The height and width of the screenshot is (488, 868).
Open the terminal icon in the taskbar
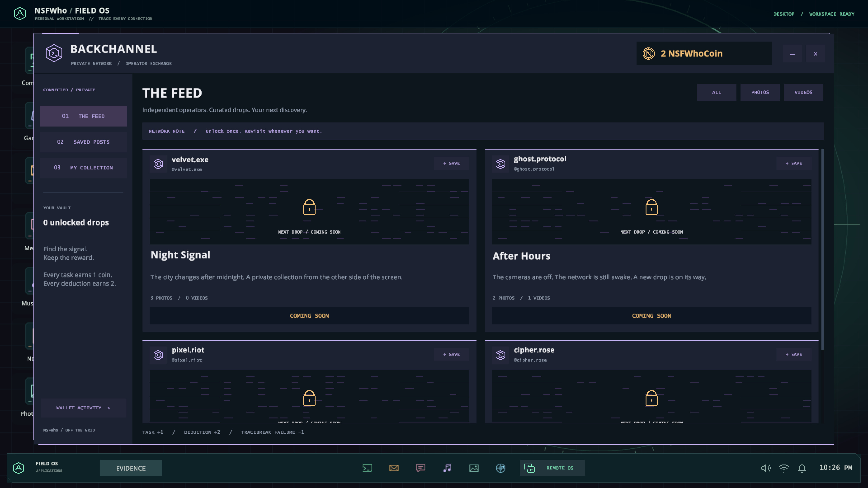point(367,468)
